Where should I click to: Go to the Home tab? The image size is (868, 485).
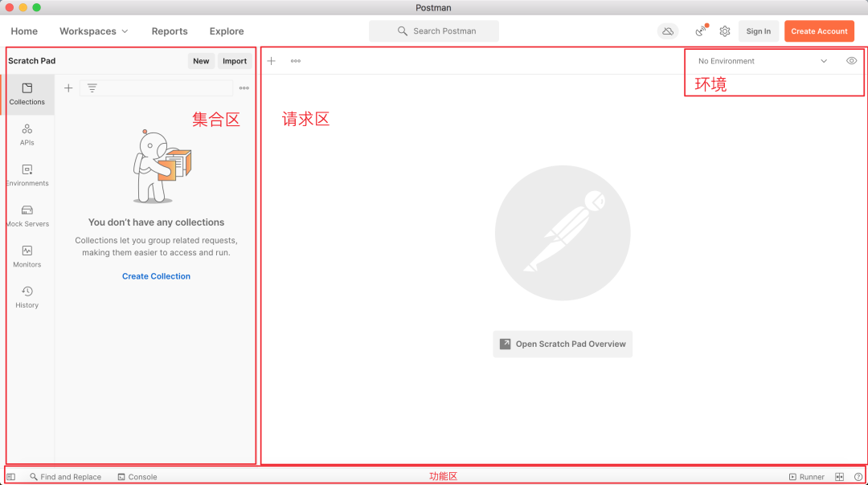(x=24, y=31)
